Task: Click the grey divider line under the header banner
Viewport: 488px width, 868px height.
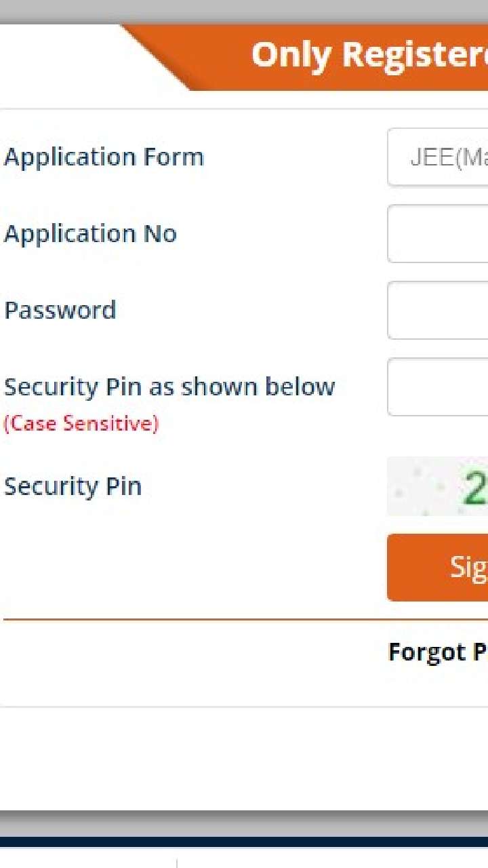Action: [x=244, y=108]
